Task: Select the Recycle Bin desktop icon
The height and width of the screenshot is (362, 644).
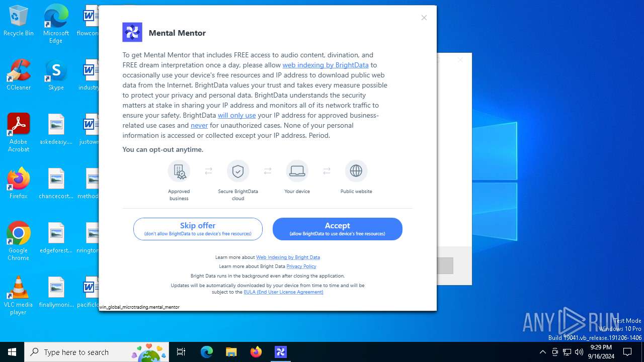Action: point(19,21)
